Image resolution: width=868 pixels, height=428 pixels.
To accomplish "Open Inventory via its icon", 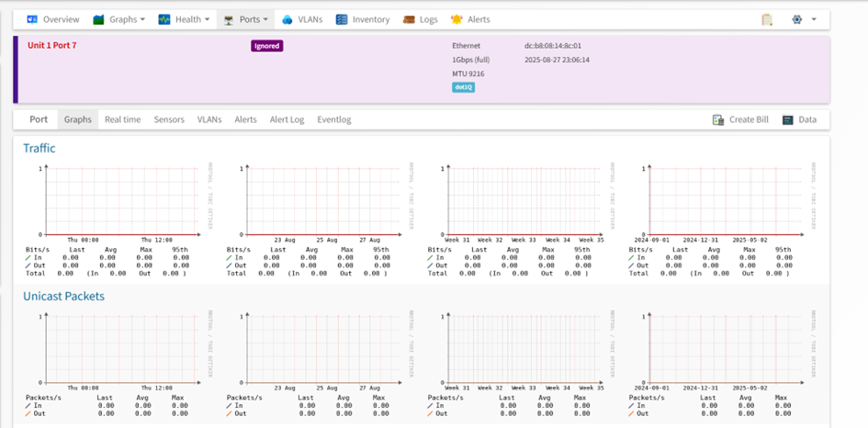I will (342, 19).
